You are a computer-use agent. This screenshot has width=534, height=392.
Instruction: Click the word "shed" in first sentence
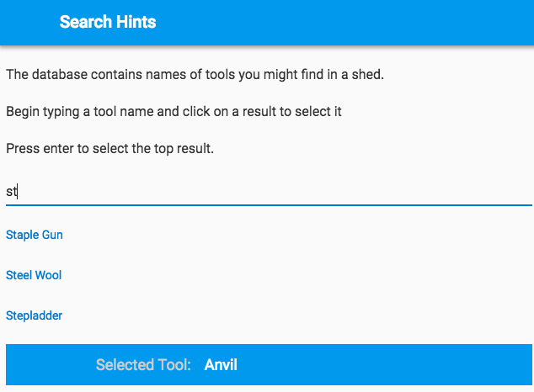(x=366, y=74)
